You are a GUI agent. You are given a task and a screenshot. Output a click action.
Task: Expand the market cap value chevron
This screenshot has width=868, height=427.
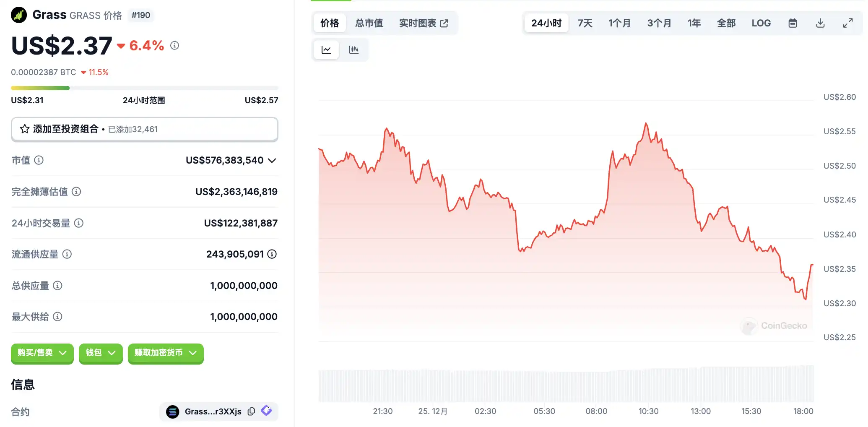coord(272,161)
